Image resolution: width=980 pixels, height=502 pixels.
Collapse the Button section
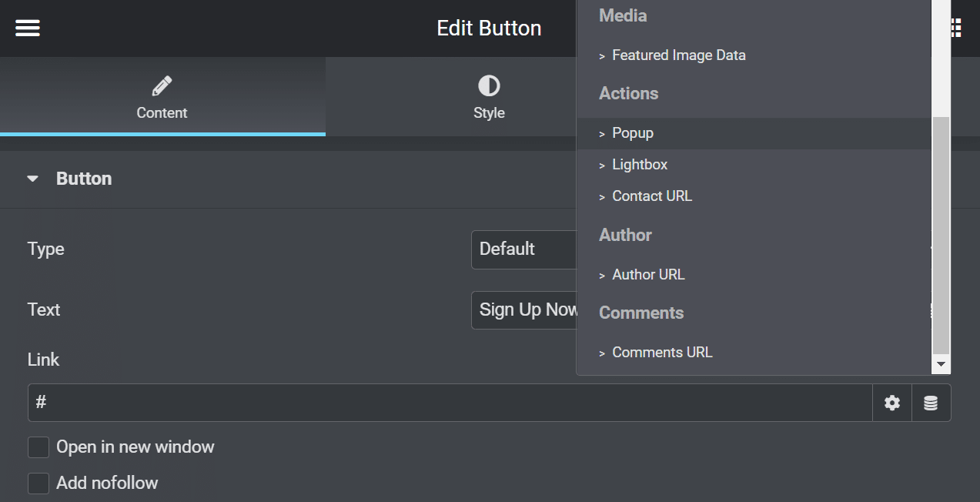click(x=32, y=178)
